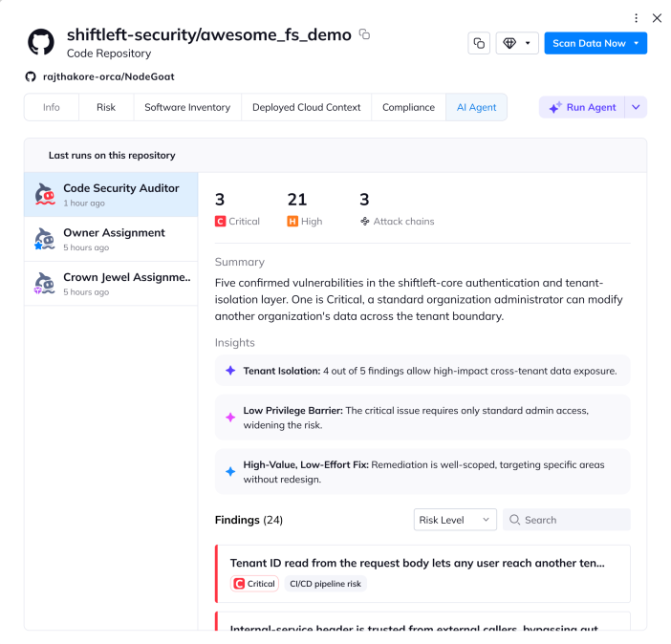Expand the Run Agent chevron dropdown
This screenshot has height=644, width=671.
click(x=636, y=107)
